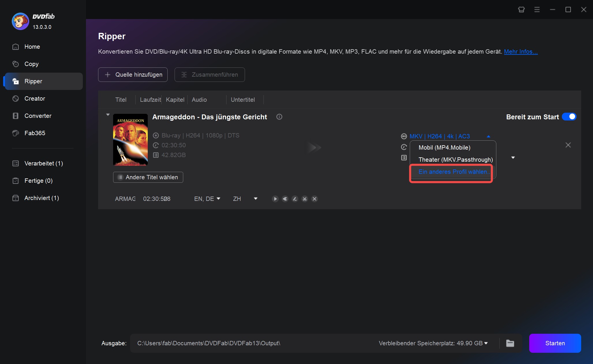593x364 pixels.
Task: Click output format icon before MKV
Action: coord(404,136)
